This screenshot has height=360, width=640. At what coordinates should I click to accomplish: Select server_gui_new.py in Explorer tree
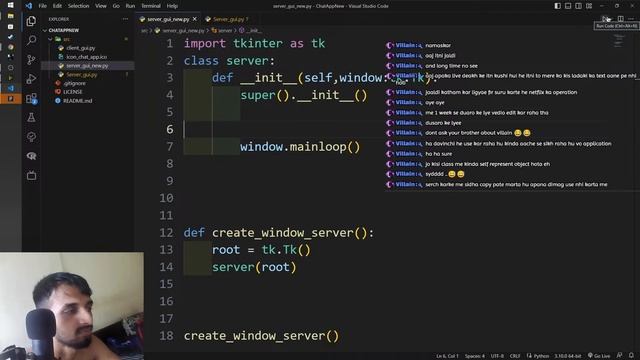coord(87,66)
